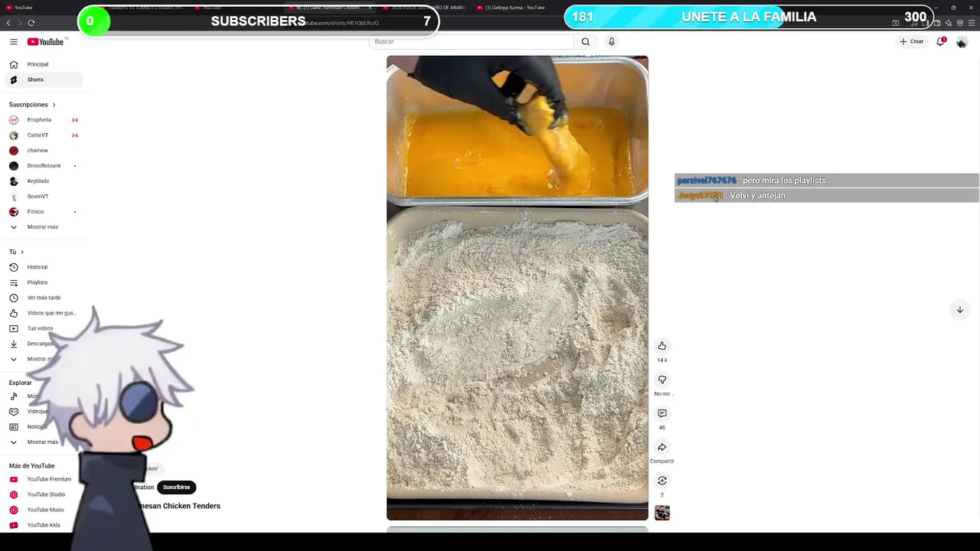This screenshot has width=980, height=551.
Task: Switch to the Gatlopp Karma - YouTube tab
Action: tap(514, 8)
